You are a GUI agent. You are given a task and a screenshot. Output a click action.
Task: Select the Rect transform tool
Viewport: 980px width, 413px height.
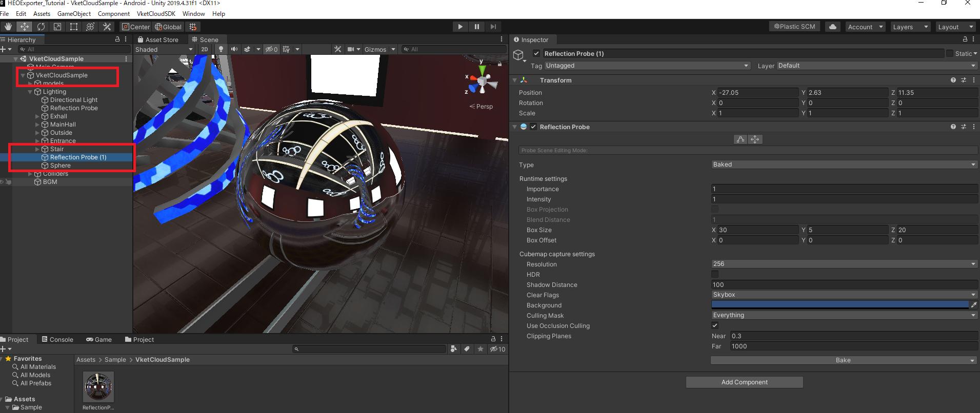[74, 27]
